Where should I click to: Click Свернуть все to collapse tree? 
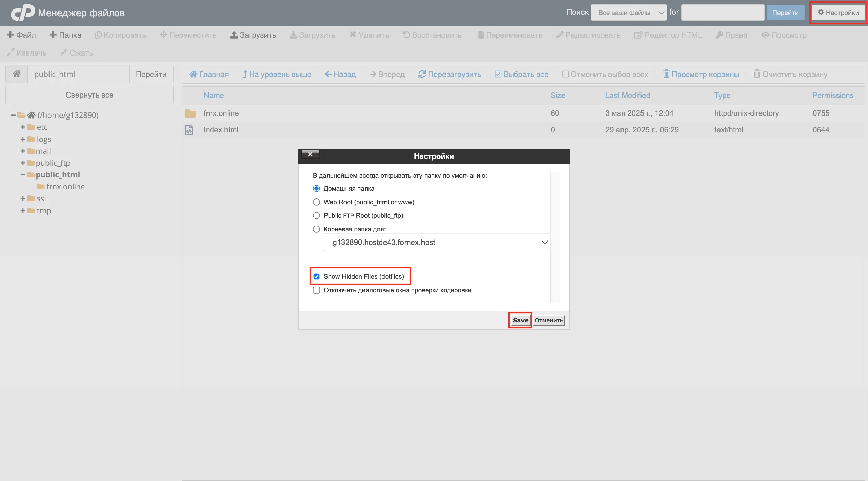pos(89,95)
